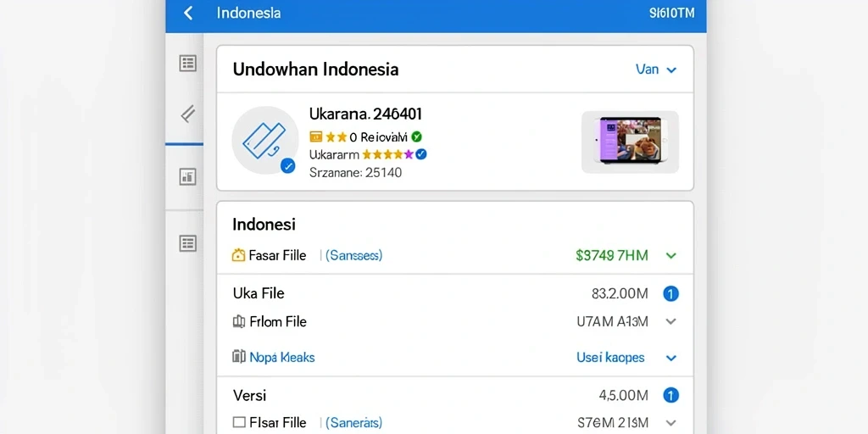Select the sidebar diagonal lines icon
Screen dimensions: 868x434
pos(187,114)
